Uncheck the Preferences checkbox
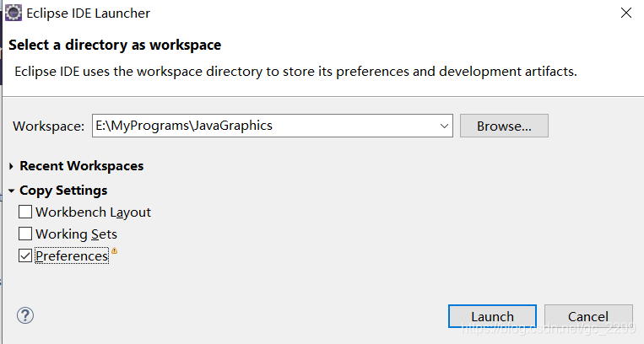This screenshot has height=344, width=644. coord(25,255)
